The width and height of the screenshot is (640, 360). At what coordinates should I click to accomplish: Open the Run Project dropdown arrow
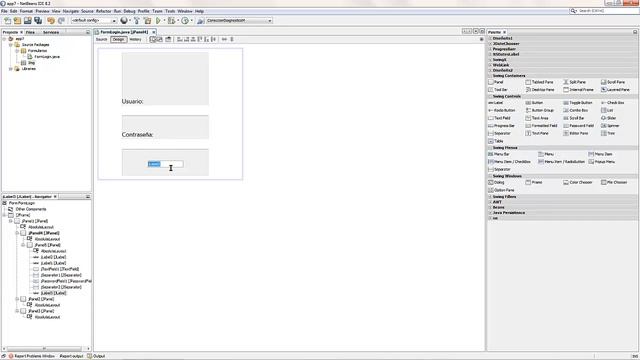click(x=164, y=20)
